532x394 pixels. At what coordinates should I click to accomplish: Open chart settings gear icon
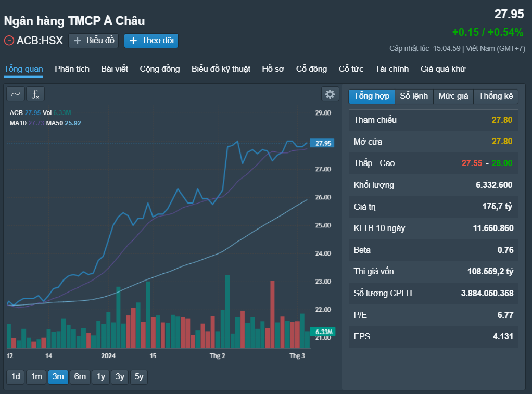tap(330, 94)
